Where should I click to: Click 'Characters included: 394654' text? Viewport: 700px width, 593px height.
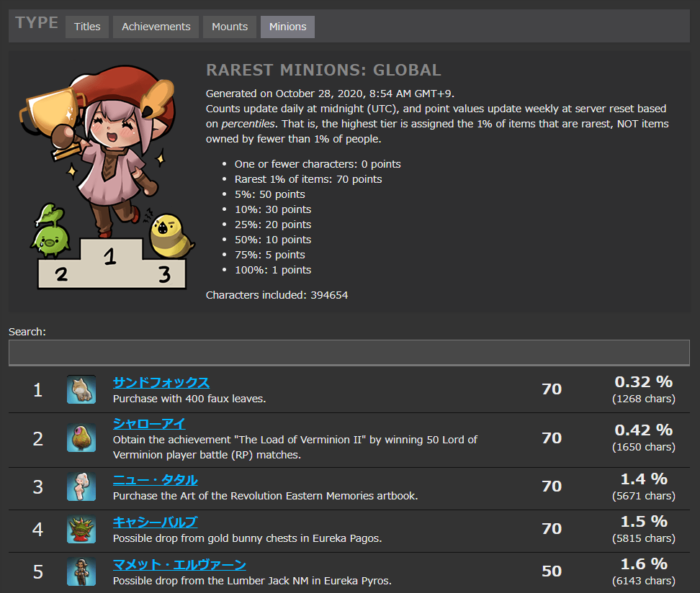[x=277, y=295]
